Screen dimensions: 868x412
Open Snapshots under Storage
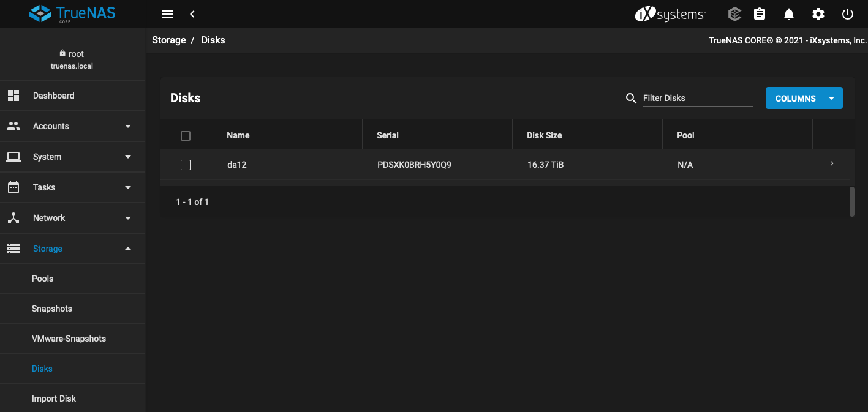click(x=72, y=309)
